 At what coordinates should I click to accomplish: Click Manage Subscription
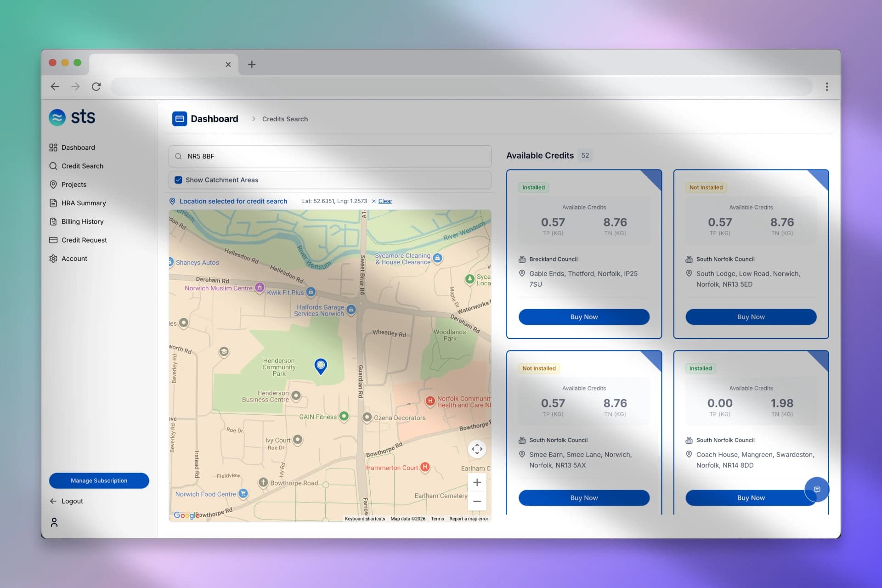click(99, 481)
